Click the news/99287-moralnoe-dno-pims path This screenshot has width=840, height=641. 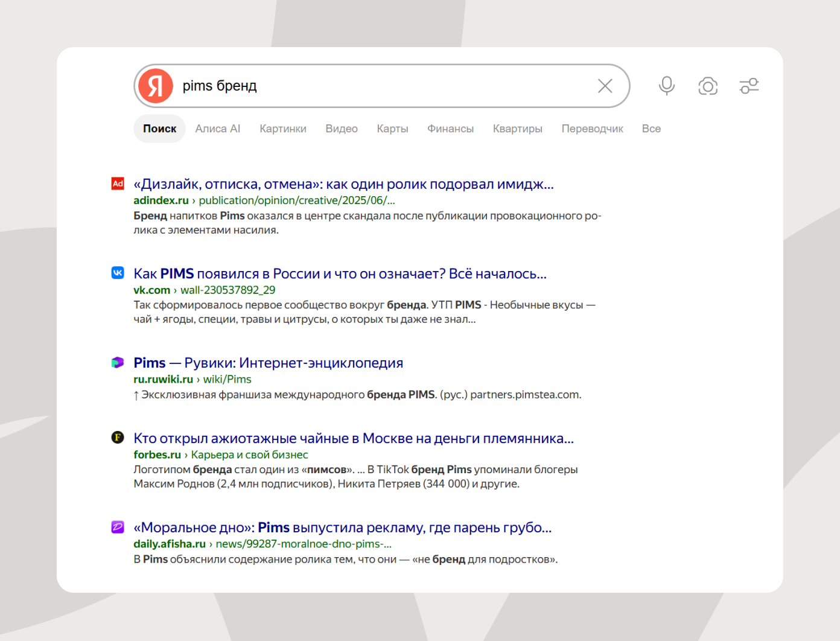pos(304,544)
